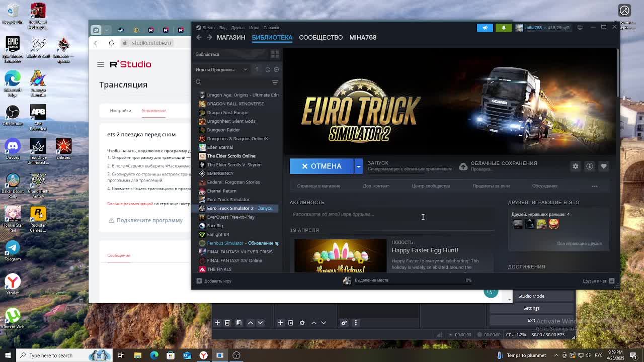Open МАГАЗИН tab in Steam

pos(231,37)
